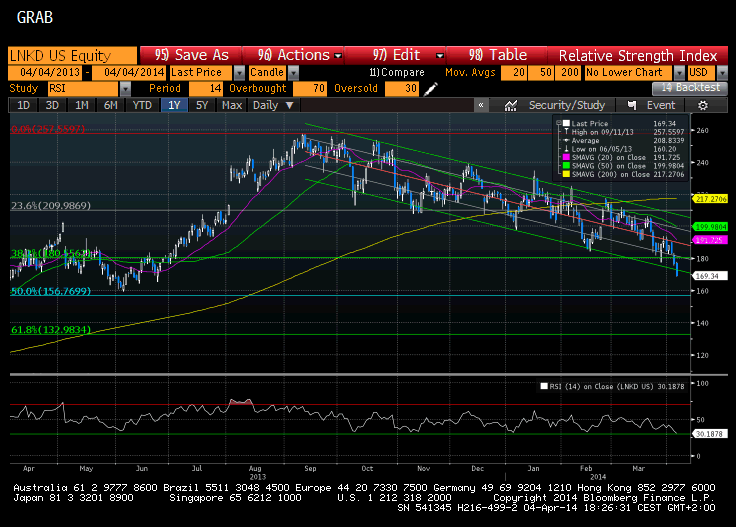Select the YTD time range tab
The image size is (736, 527).
tap(142, 105)
